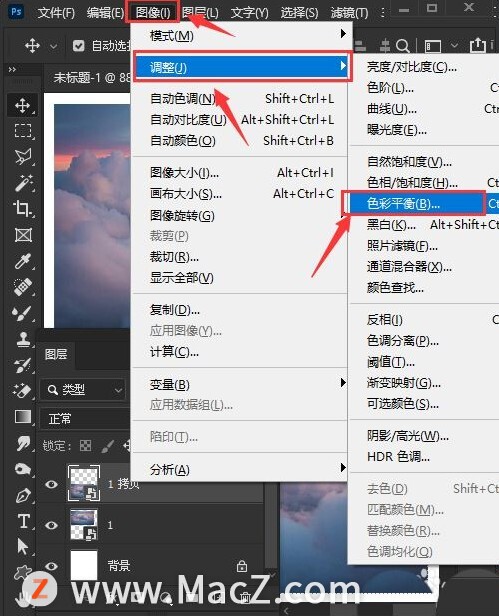This screenshot has height=616, width=499.
Task: Select the Gradient tool
Action: click(x=22, y=417)
